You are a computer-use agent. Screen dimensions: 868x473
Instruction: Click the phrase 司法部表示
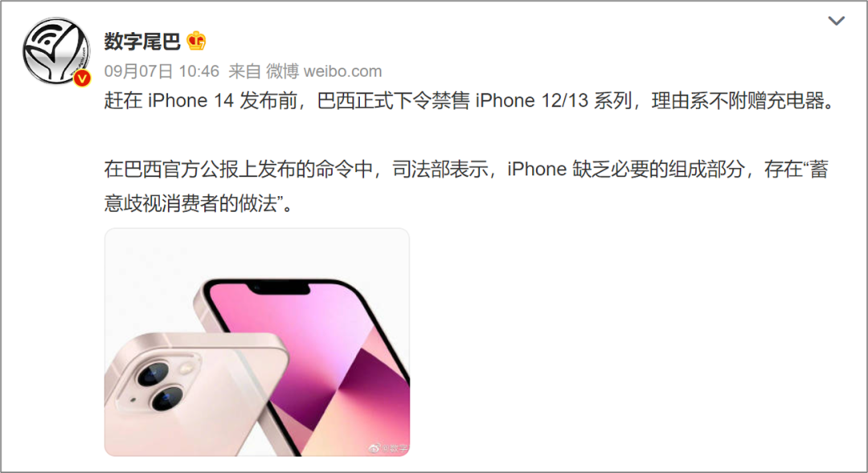point(440,169)
